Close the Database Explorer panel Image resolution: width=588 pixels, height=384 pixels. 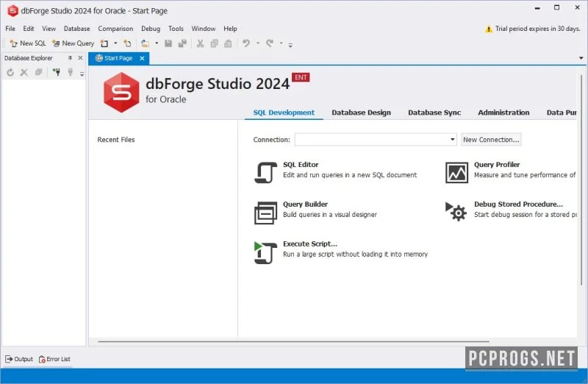coord(80,58)
